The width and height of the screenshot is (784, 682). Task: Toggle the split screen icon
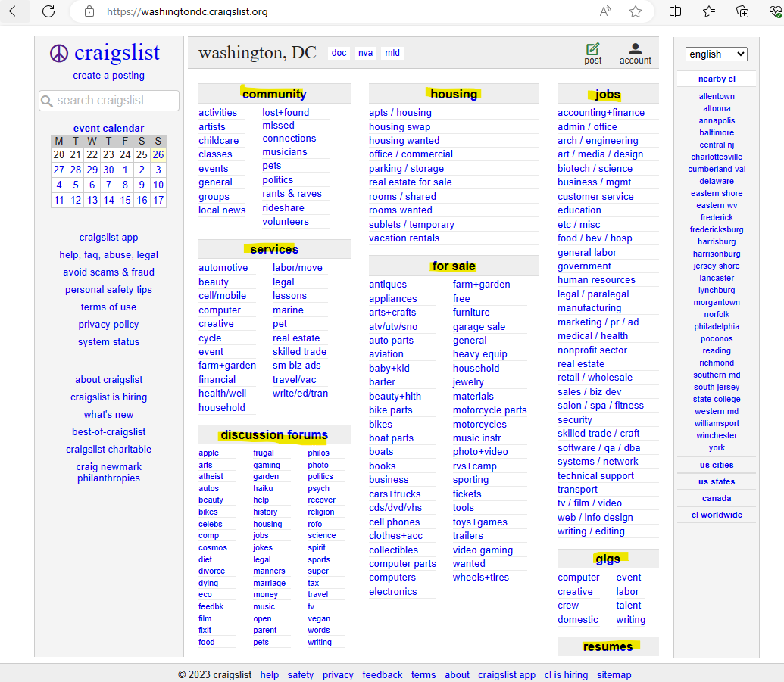pyautogui.click(x=675, y=11)
